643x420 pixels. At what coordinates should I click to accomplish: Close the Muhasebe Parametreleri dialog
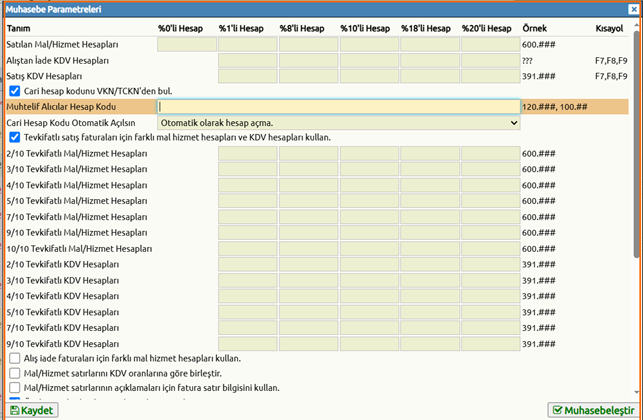point(633,9)
